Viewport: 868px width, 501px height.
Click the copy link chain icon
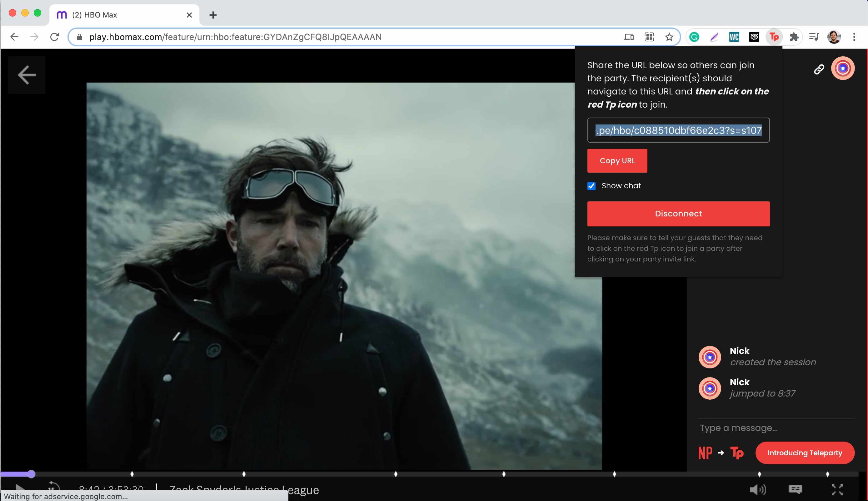tap(819, 68)
